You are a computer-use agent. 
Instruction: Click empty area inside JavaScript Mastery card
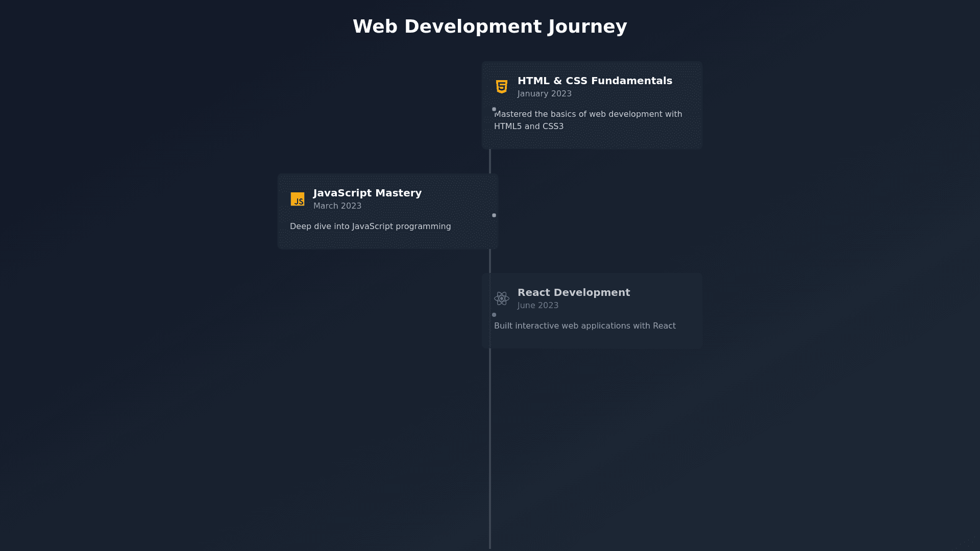click(459, 196)
